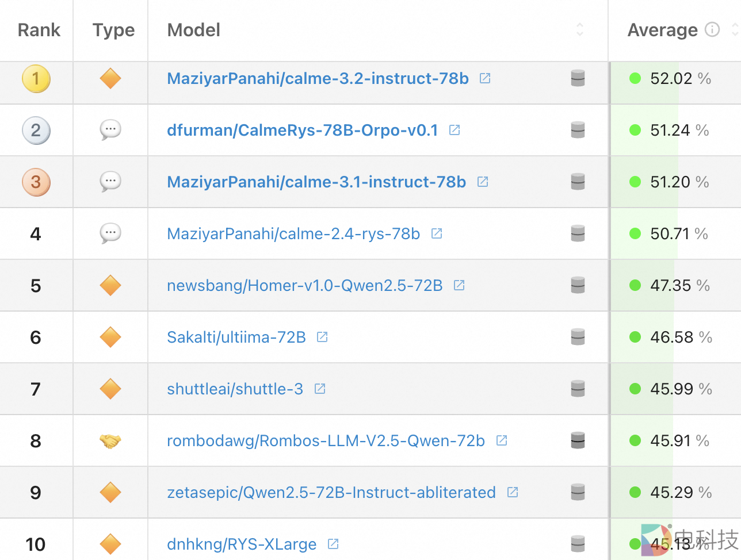741x560 pixels.
Task: Click the Type column header
Action: (113, 30)
